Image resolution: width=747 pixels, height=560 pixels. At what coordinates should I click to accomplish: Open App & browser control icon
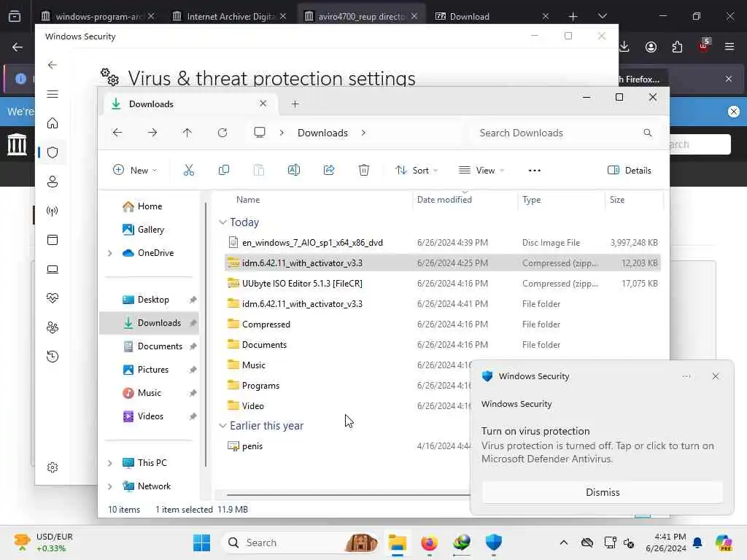(53, 239)
